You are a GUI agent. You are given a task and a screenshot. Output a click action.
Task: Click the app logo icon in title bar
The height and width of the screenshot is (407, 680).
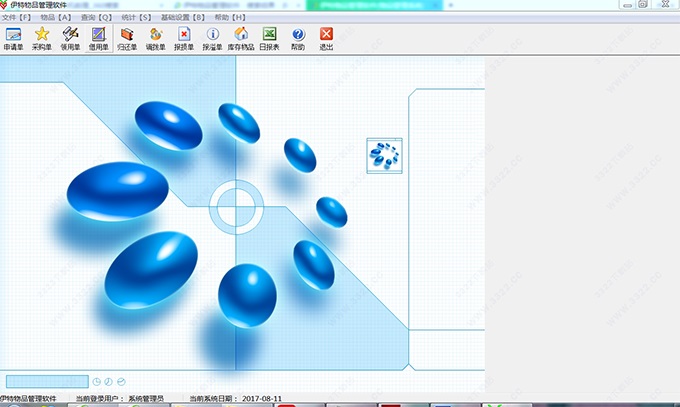pyautogui.click(x=3, y=5)
